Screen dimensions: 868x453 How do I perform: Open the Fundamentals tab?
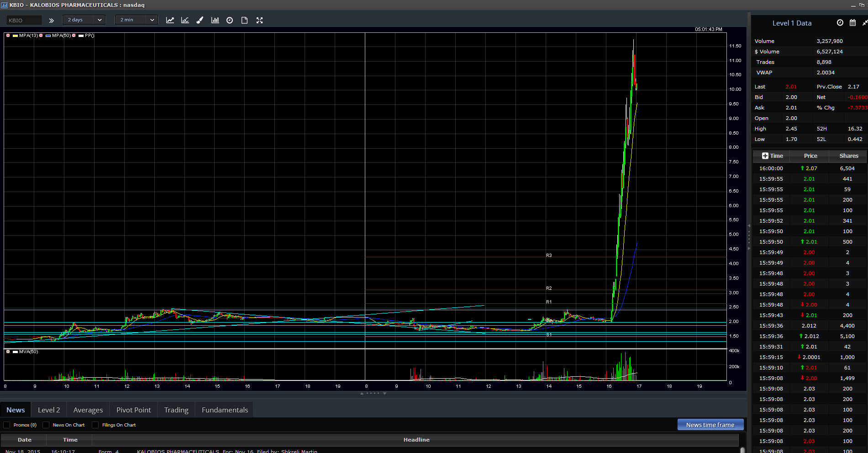225,410
